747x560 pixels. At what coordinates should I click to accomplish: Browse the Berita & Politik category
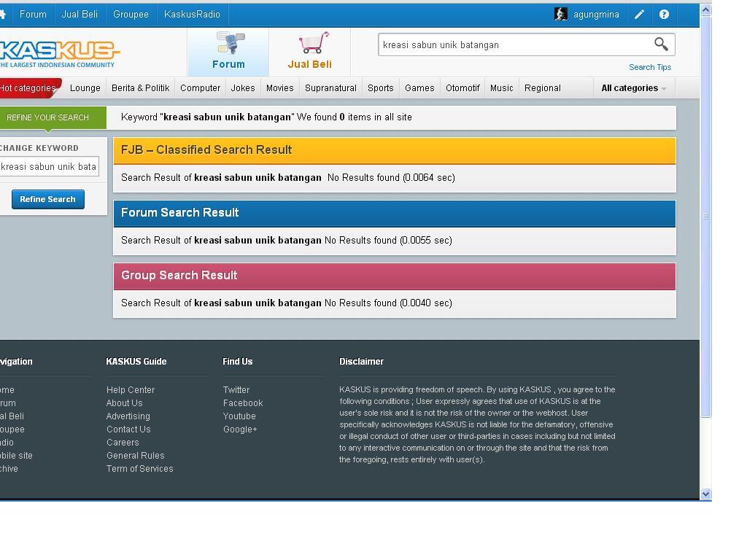click(141, 88)
